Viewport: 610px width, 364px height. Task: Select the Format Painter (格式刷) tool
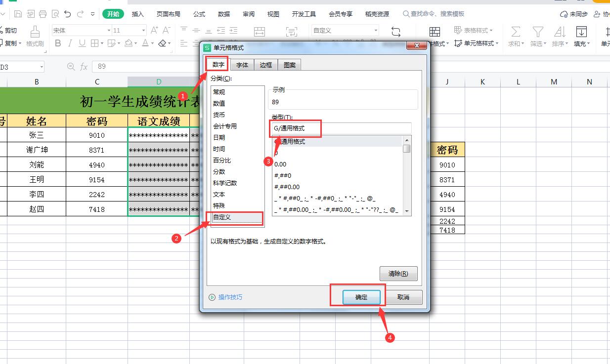pos(35,37)
